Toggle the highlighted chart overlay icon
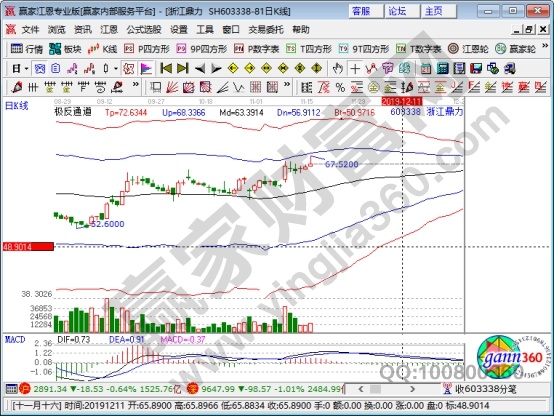 [x=40, y=68]
